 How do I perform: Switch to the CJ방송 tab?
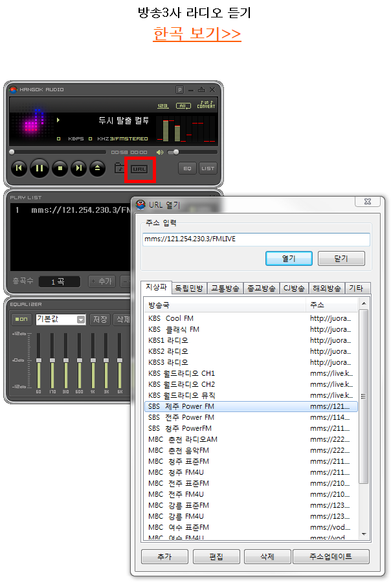point(294,289)
